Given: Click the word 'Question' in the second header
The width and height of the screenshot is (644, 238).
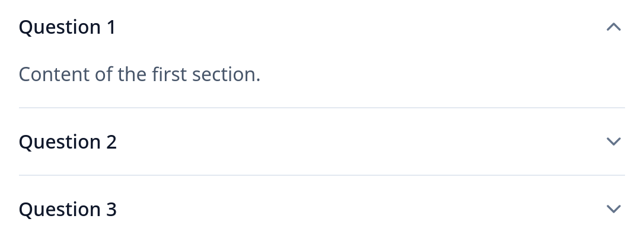Looking at the screenshot, I should tap(60, 142).
